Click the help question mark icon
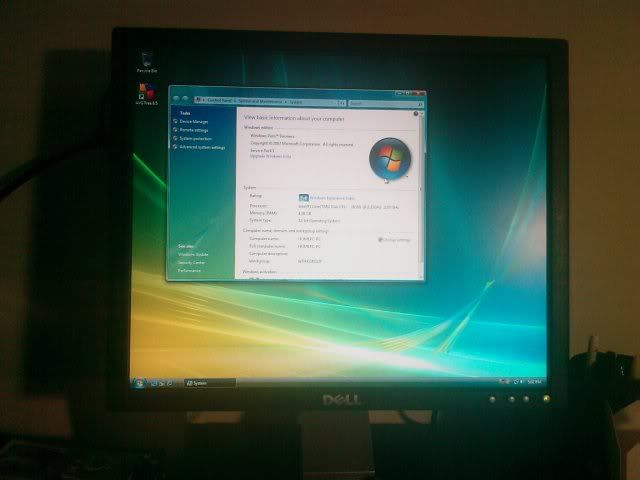 [416, 115]
